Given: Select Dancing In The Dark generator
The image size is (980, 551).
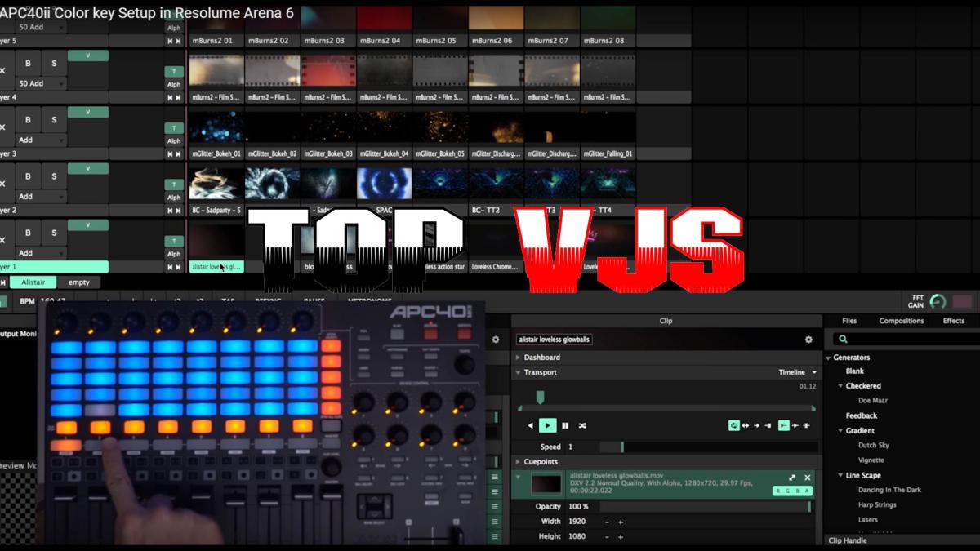Looking at the screenshot, I should [x=889, y=490].
